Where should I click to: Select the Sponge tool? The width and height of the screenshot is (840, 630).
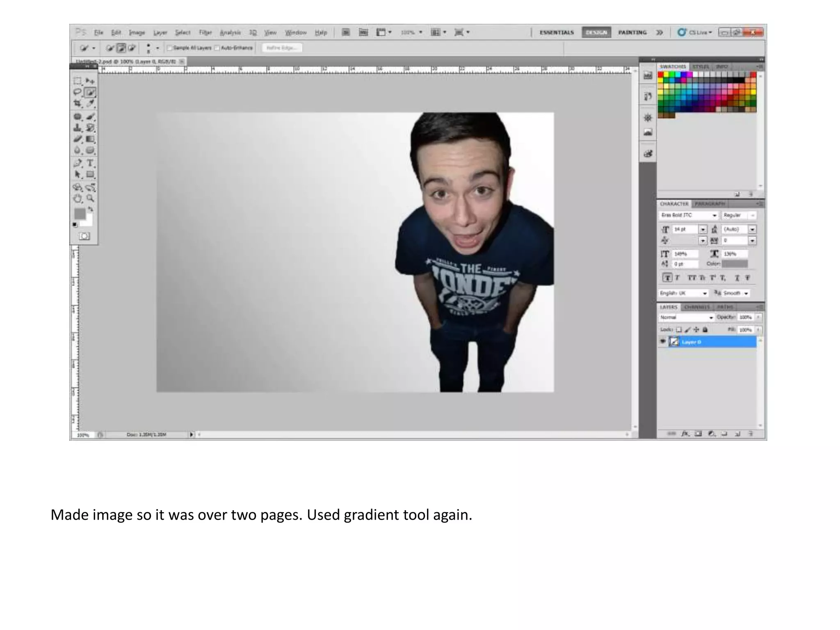(90, 150)
